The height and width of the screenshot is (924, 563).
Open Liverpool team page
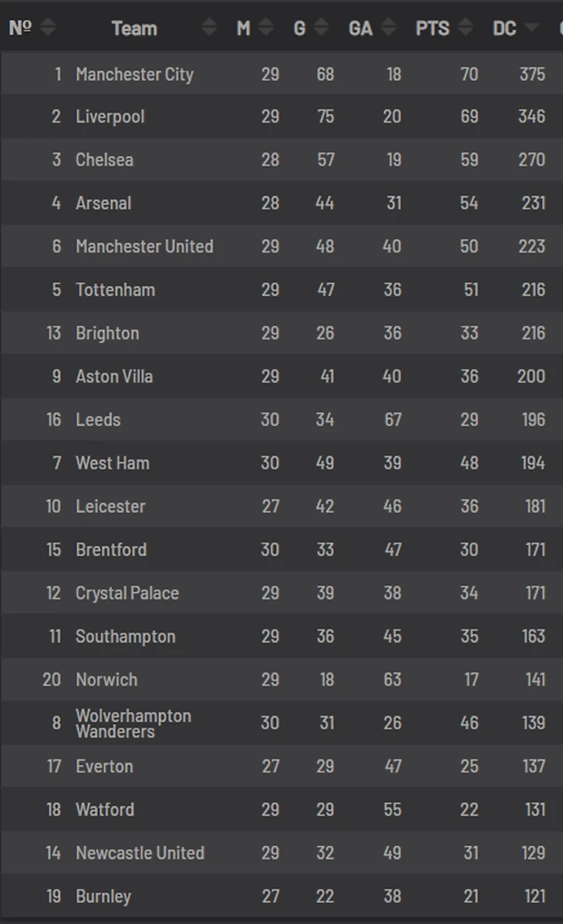pyautogui.click(x=110, y=116)
